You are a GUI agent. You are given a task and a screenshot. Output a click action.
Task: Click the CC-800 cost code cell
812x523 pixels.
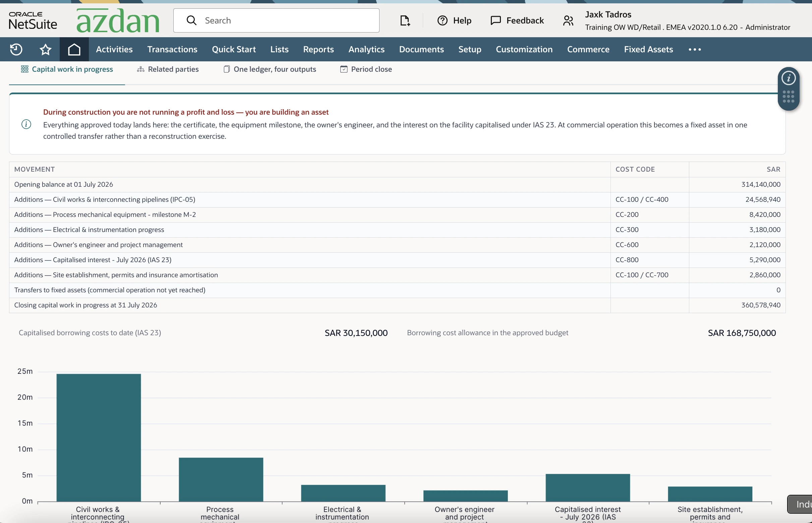pyautogui.click(x=649, y=260)
